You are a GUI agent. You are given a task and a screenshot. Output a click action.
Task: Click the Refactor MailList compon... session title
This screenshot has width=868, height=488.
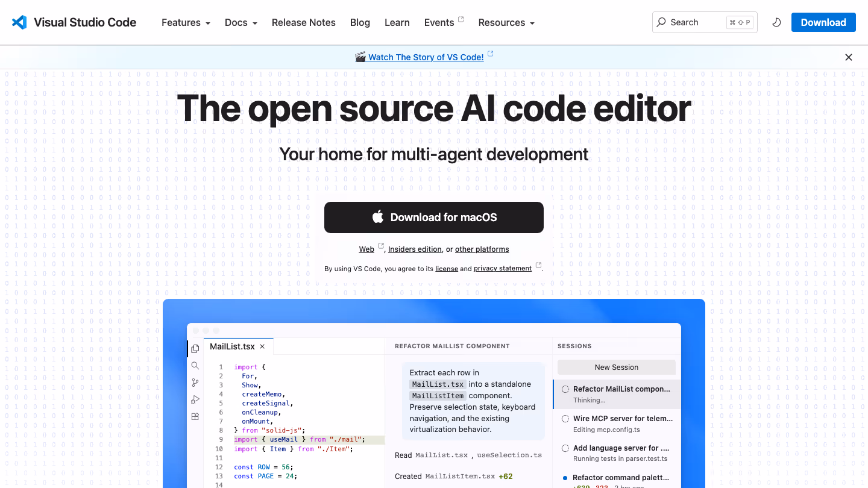(x=621, y=389)
